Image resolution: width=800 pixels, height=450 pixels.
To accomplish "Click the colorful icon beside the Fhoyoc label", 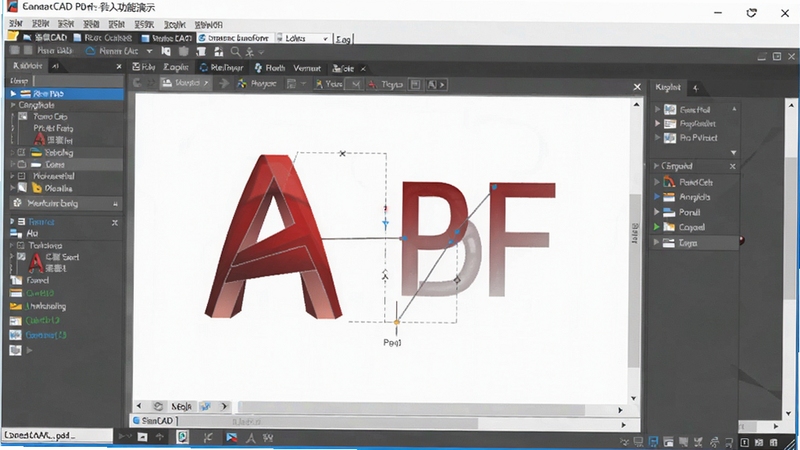I will [x=242, y=84].
